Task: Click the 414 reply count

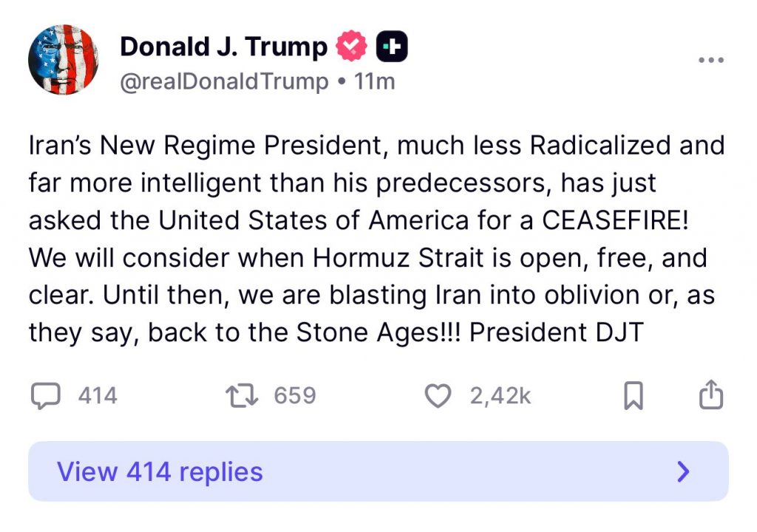Action: pyautogui.click(x=98, y=396)
